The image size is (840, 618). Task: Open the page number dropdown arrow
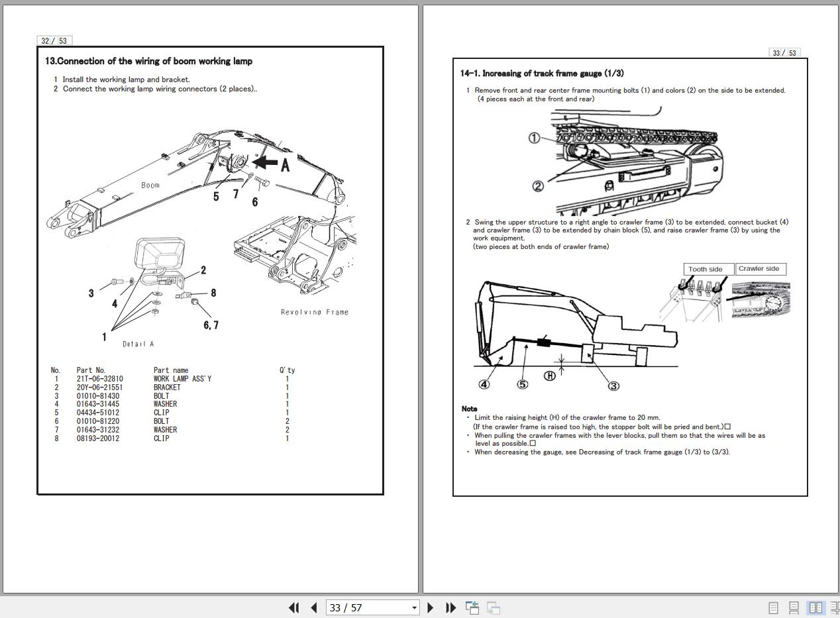[x=414, y=608]
